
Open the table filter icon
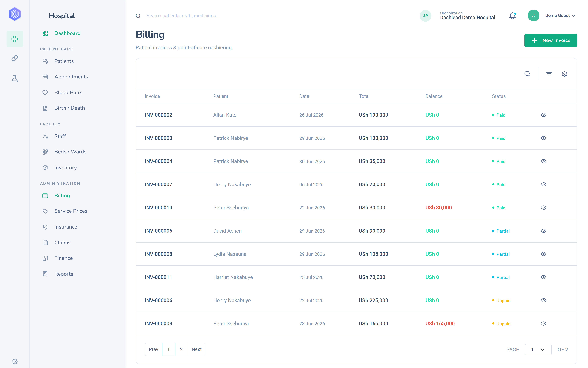(x=549, y=74)
